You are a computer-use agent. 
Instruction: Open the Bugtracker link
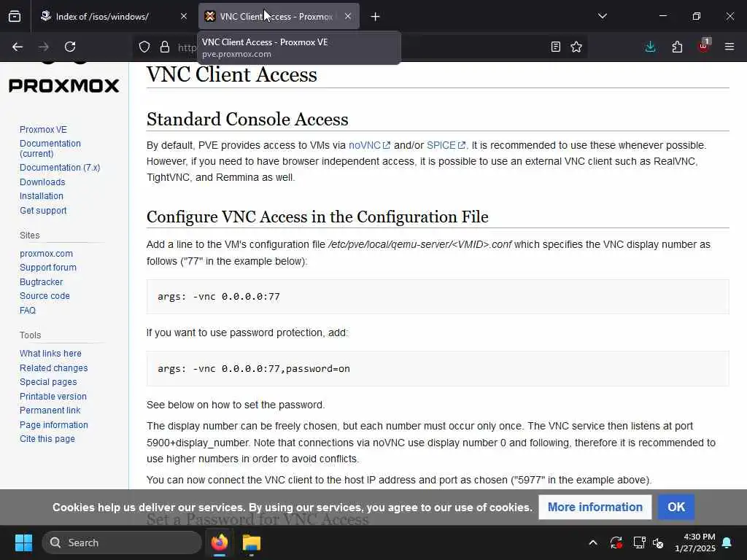pos(42,282)
